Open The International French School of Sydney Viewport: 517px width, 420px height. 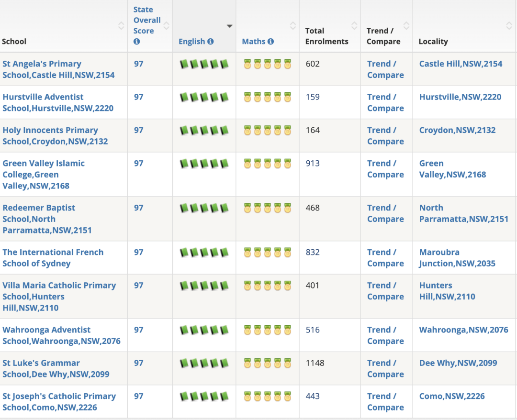pyautogui.click(x=53, y=258)
